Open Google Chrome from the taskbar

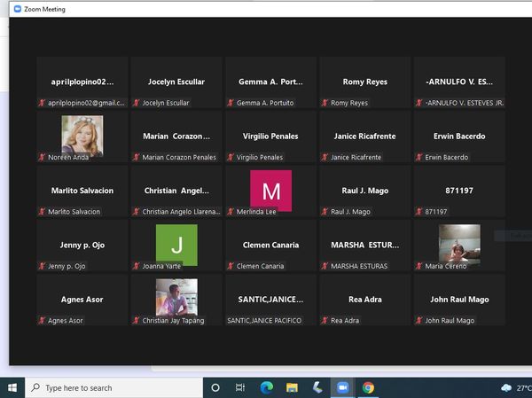click(x=368, y=387)
